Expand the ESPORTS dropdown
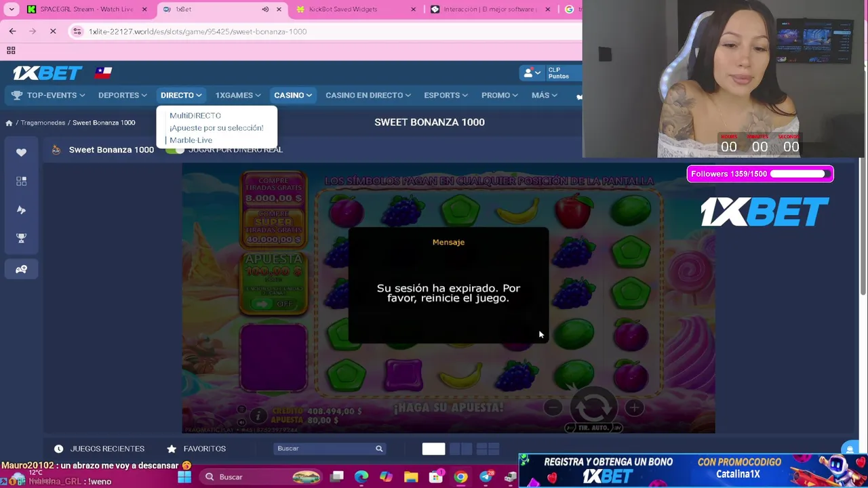This screenshot has width=868, height=488. coord(446,95)
